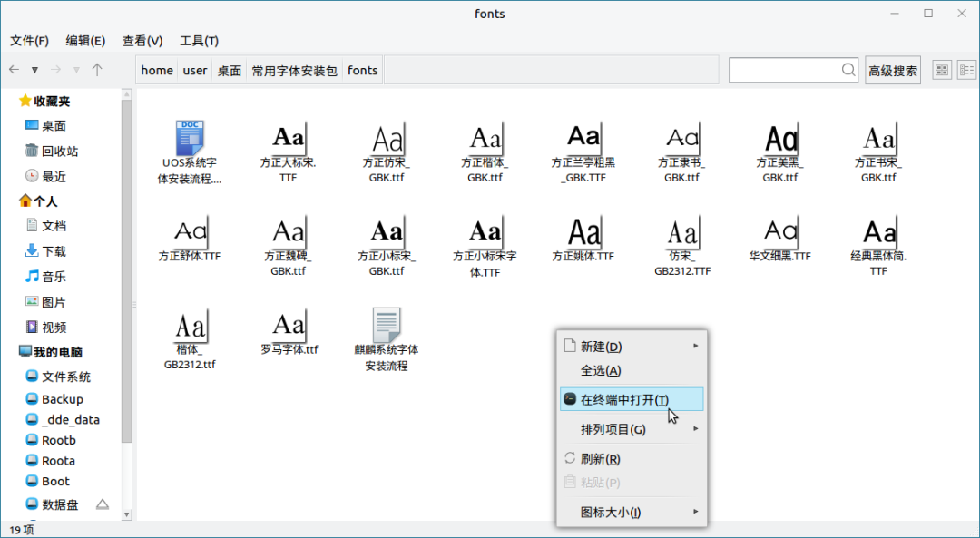Open 文档 folder in sidebar
980x538 pixels.
point(45,226)
